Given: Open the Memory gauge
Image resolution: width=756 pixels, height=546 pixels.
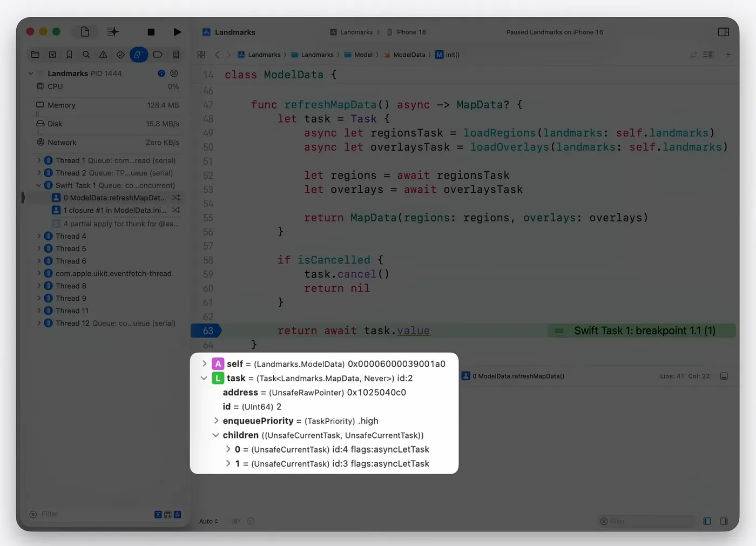Looking at the screenshot, I should click(107, 105).
